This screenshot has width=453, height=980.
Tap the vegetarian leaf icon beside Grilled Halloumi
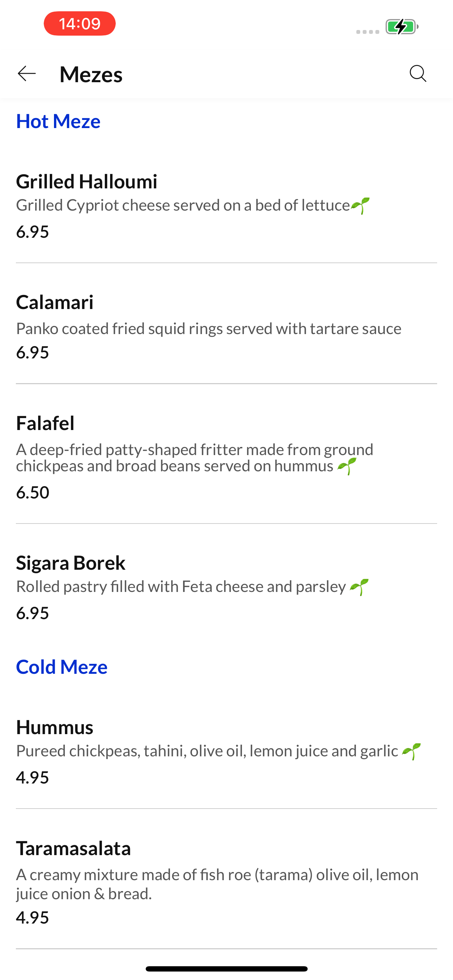(x=360, y=205)
